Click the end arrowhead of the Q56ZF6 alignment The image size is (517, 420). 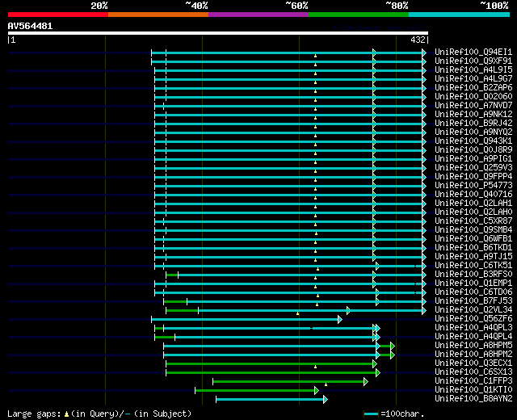pyautogui.click(x=340, y=319)
